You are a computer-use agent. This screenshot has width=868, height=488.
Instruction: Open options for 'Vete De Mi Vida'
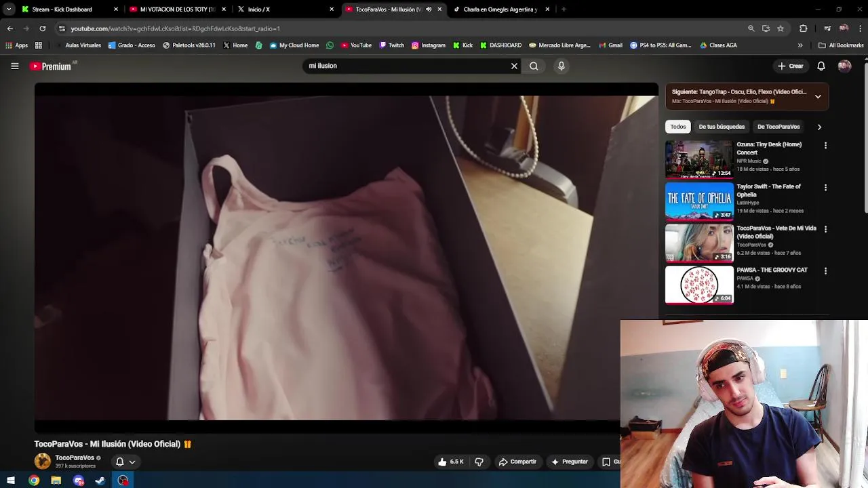pos(825,229)
